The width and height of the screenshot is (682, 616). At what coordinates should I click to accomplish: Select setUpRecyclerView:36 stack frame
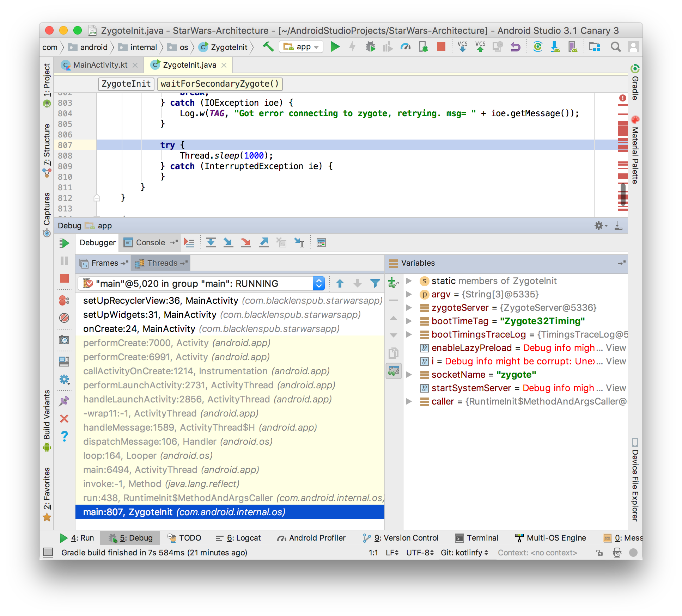(x=230, y=301)
